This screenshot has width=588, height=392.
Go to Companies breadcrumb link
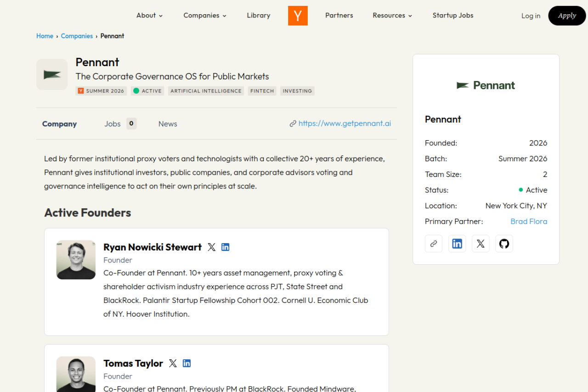[x=77, y=36]
